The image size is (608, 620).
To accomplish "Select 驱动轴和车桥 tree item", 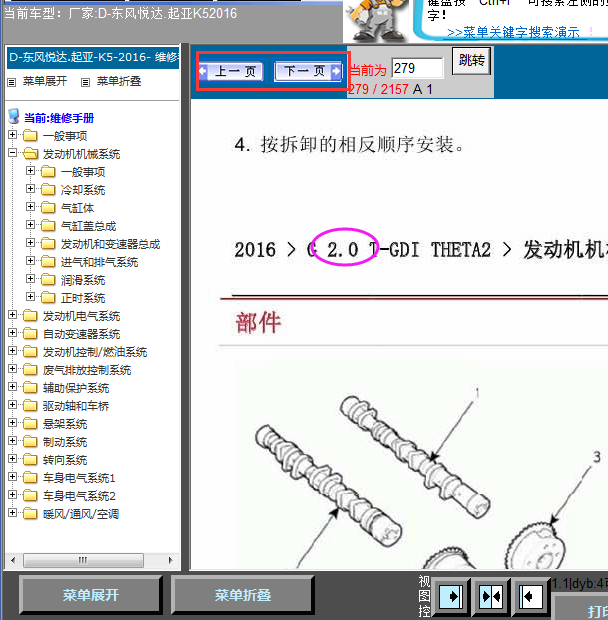I will [x=76, y=406].
